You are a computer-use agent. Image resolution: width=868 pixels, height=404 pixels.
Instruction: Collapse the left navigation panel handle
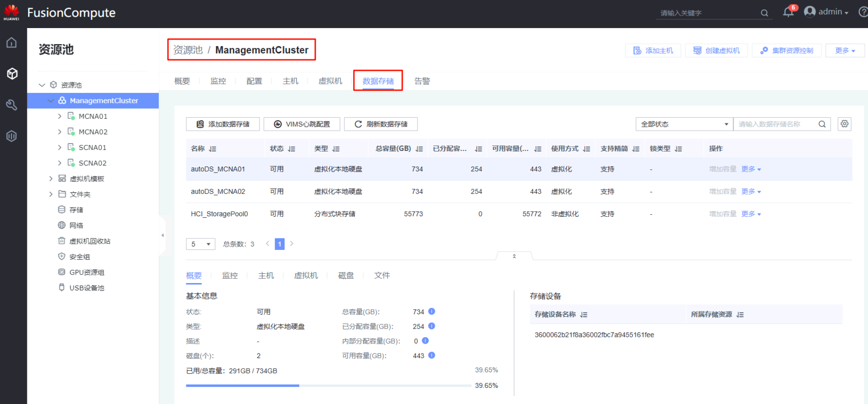click(x=162, y=235)
